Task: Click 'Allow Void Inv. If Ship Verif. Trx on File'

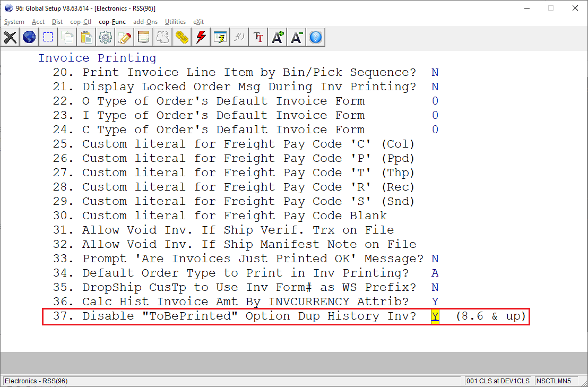Action: pyautogui.click(x=238, y=230)
